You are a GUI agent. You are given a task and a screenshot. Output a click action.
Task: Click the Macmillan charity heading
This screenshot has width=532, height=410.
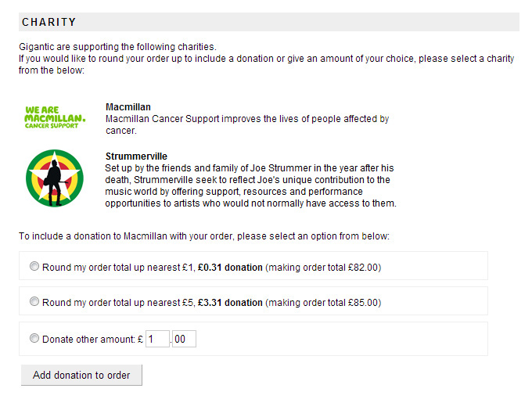point(128,107)
